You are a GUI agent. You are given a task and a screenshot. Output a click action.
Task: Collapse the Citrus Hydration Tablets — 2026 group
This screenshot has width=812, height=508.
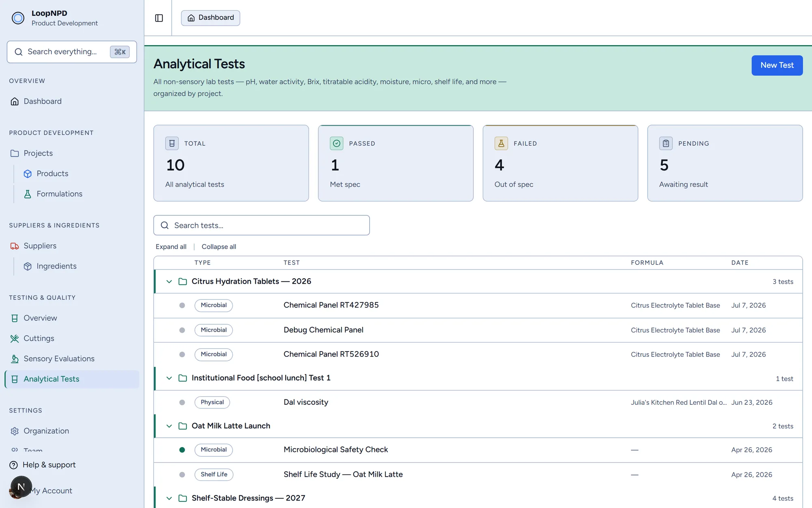(169, 281)
